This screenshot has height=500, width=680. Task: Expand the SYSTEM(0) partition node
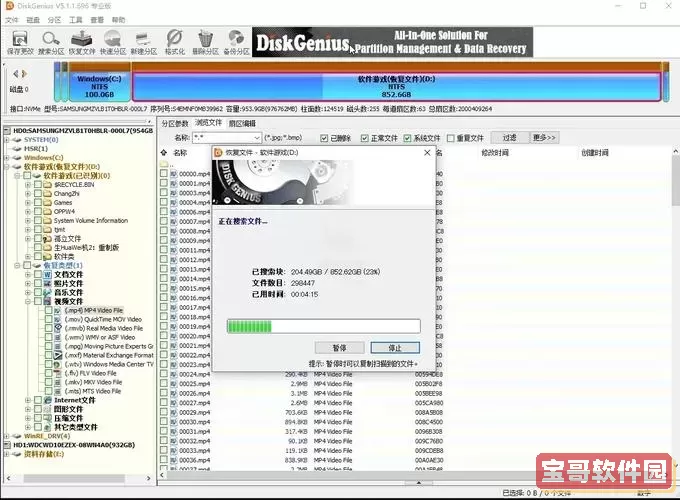click(x=7, y=140)
